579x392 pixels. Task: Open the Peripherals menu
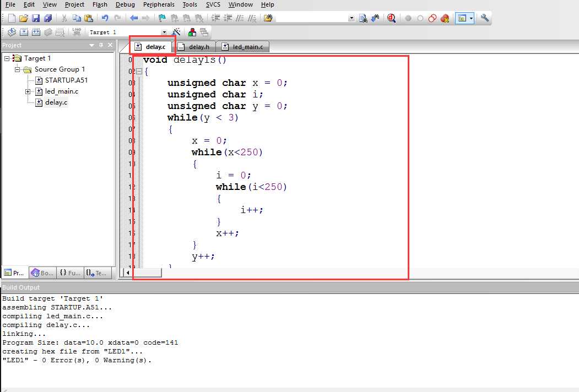pos(159,5)
